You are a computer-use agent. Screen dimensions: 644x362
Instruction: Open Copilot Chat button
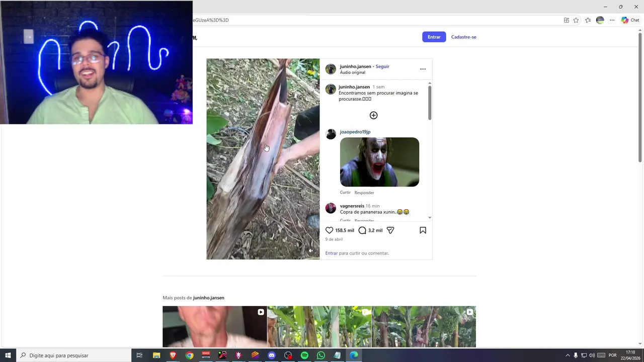(630, 20)
